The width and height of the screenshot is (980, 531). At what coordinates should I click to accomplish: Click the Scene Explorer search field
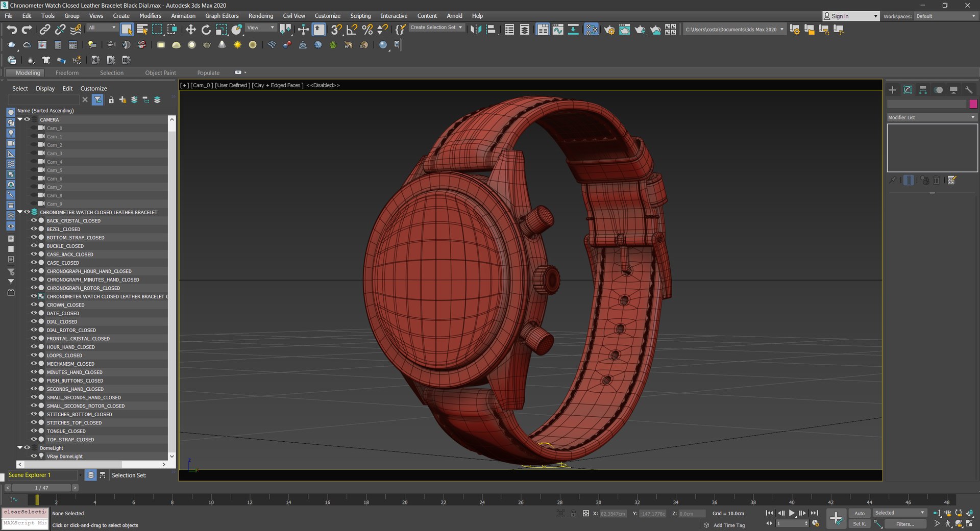click(44, 100)
